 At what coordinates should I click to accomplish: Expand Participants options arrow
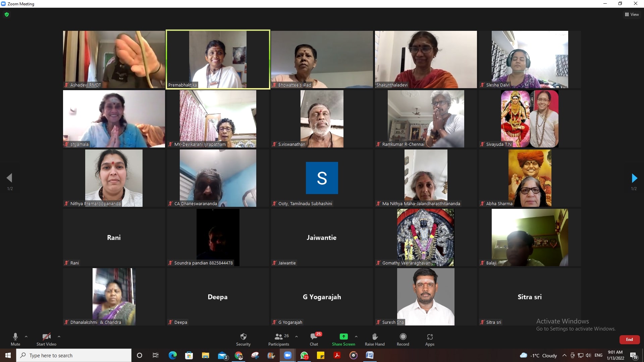pos(297,336)
